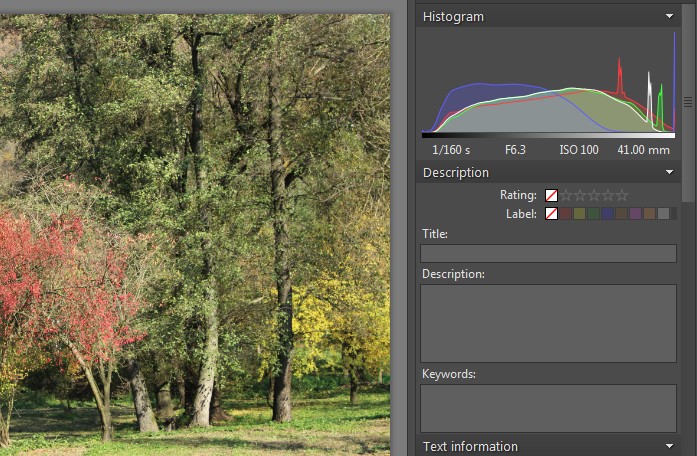Screen dimensions: 697x456
Task: Click the Keywords: label text
Action: (449, 374)
